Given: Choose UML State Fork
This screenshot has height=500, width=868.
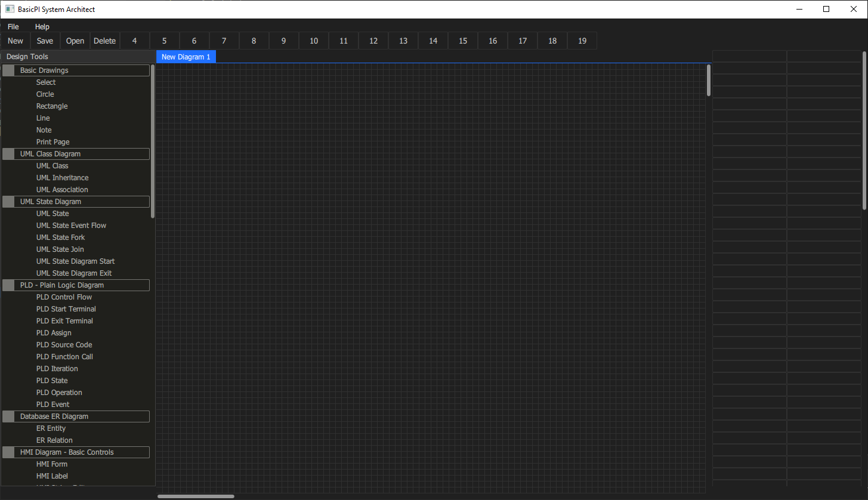Looking at the screenshot, I should pos(61,237).
